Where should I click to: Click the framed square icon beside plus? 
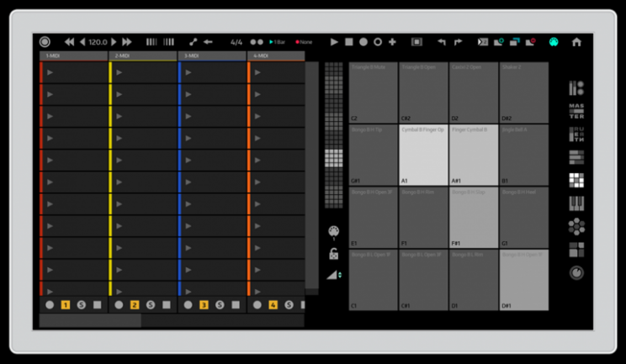coord(416,42)
